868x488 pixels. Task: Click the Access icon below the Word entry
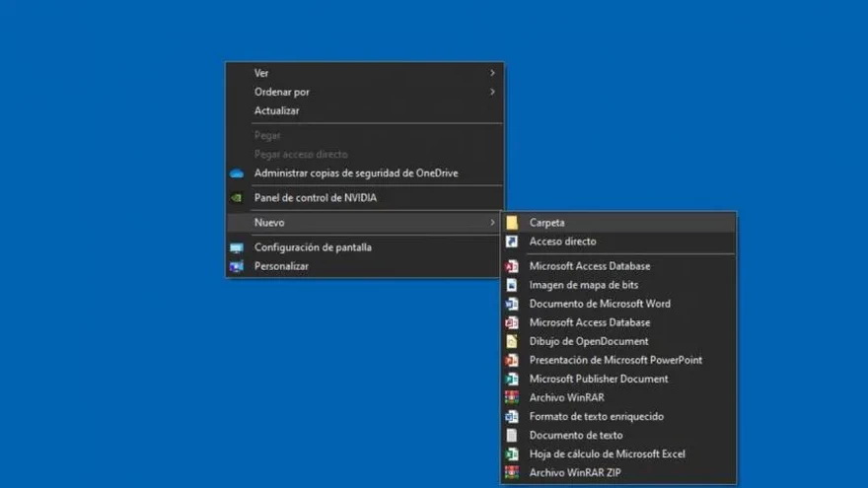pyautogui.click(x=512, y=322)
